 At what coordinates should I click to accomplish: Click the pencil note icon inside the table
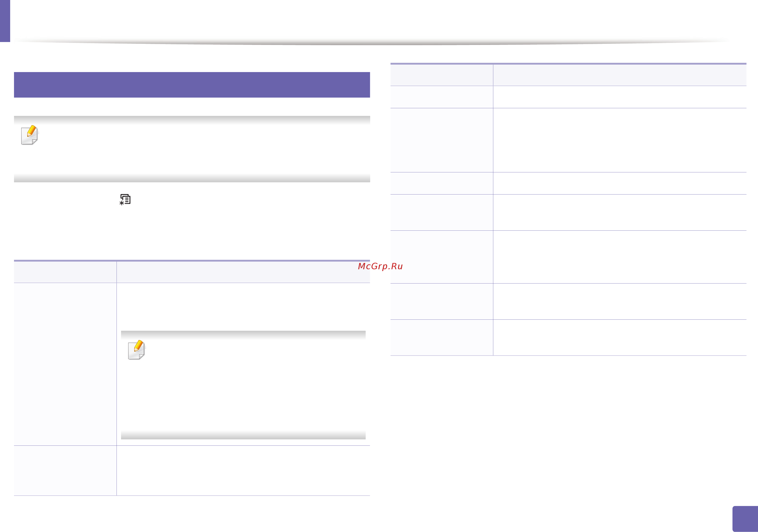137,349
